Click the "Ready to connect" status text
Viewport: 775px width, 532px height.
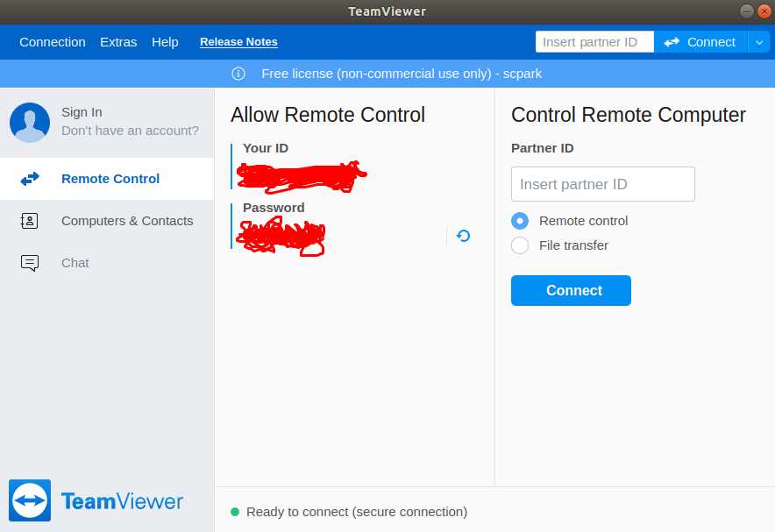[x=357, y=512]
